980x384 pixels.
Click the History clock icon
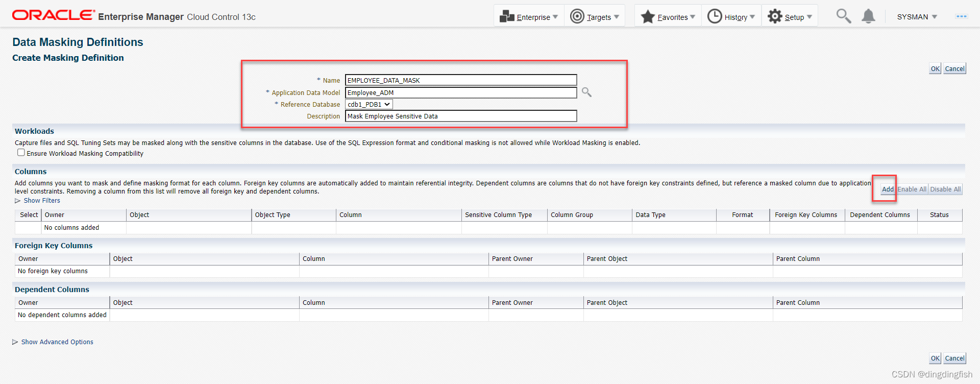pyautogui.click(x=715, y=16)
